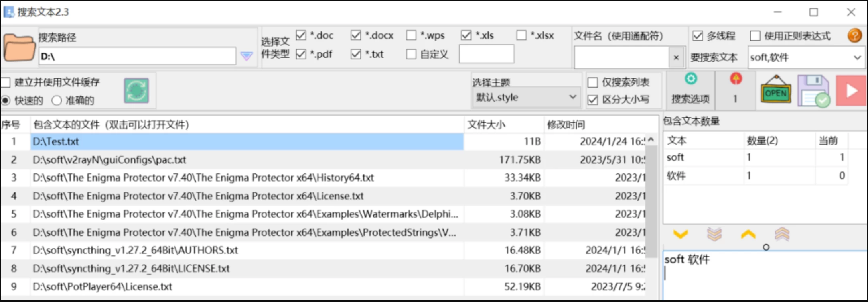The image size is (868, 302).
Task: Expand the search text dropdown containing soft,软件
Action: (857, 57)
